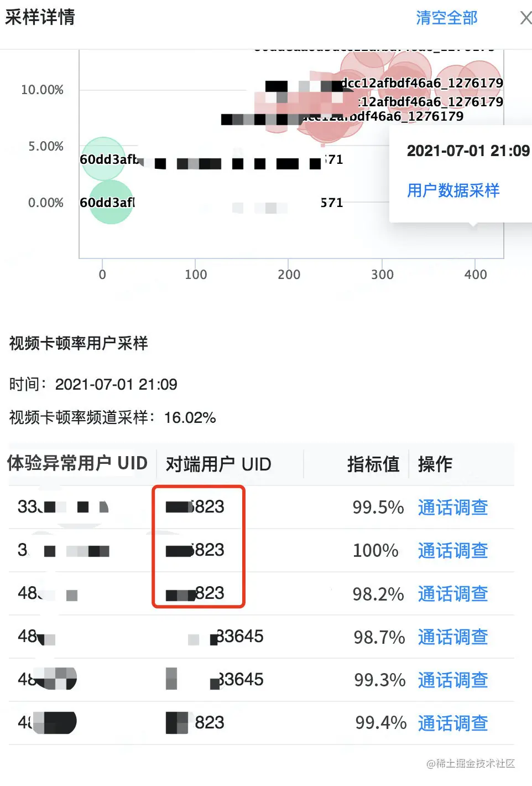Close the 采样详情 panel with the X
Image resolution: width=532 pixels, height=786 pixels.
pyautogui.click(x=525, y=18)
